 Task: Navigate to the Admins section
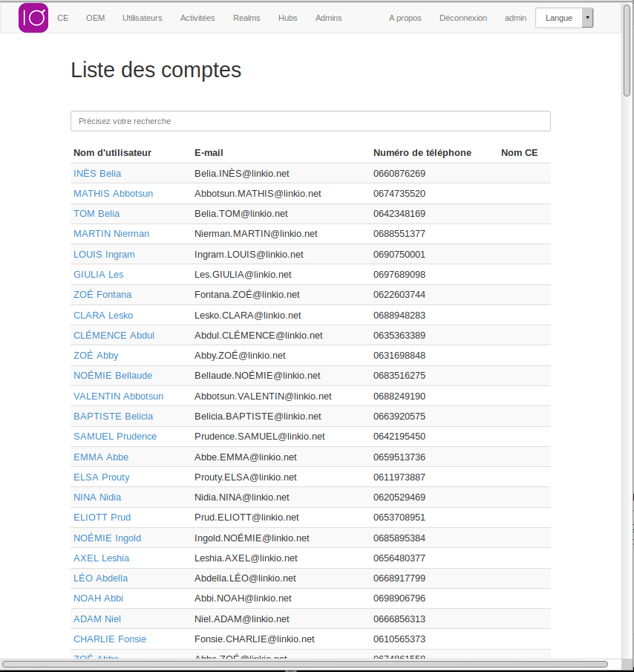click(328, 18)
